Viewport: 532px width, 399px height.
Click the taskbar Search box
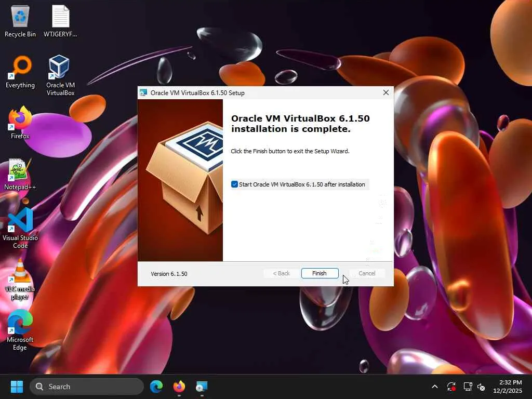click(87, 387)
